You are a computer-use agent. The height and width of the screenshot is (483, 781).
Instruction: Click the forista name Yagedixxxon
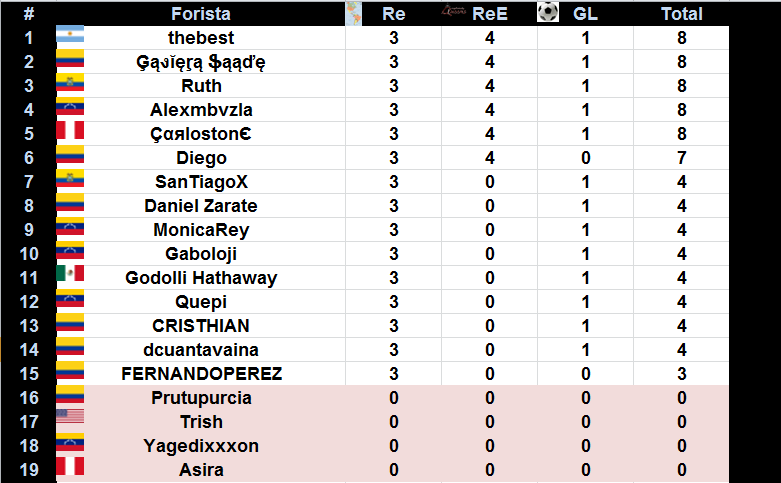201,446
